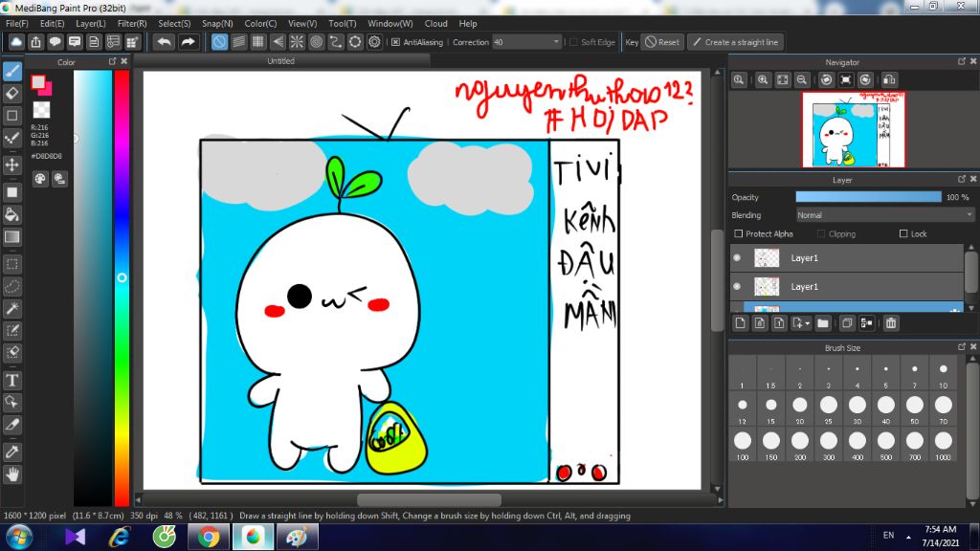Image resolution: width=980 pixels, height=551 pixels.
Task: Toggle the AntiAliasing checkbox
Action: click(395, 42)
